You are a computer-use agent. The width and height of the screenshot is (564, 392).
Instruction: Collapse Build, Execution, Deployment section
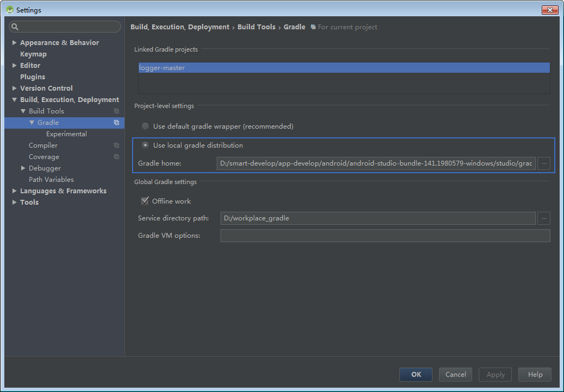15,100
